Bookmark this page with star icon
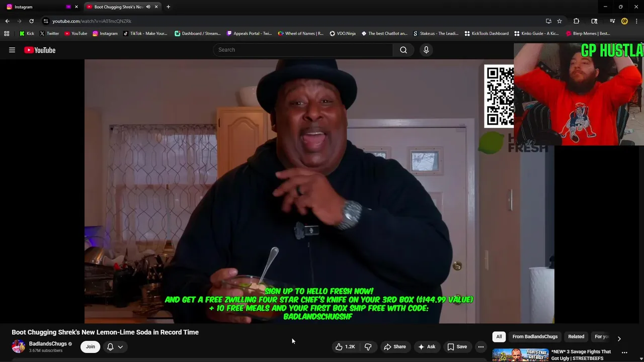The image size is (644, 362). (x=559, y=21)
